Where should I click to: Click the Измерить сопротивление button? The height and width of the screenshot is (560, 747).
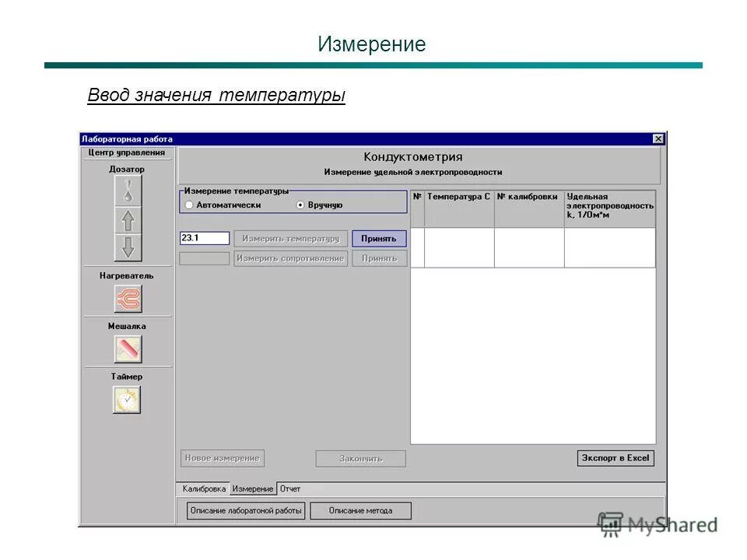coord(291,258)
